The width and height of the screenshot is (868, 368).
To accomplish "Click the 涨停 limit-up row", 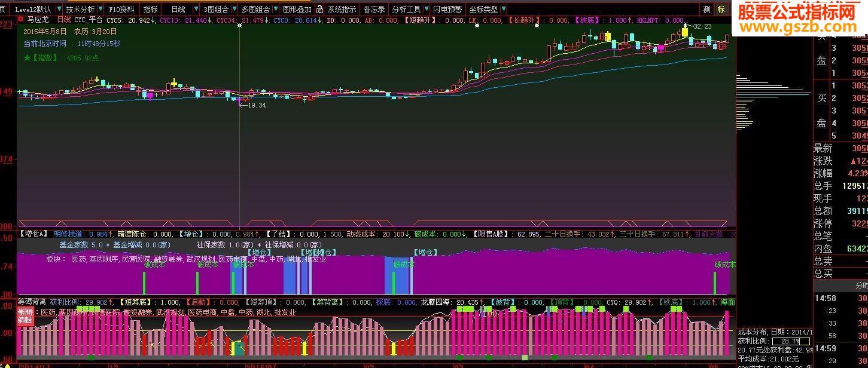I will pos(840,223).
